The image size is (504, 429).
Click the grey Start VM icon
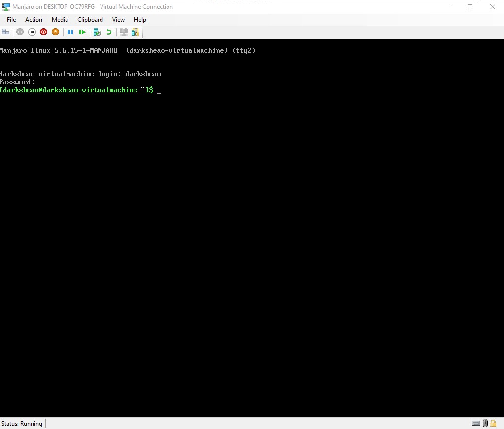pyautogui.click(x=20, y=32)
